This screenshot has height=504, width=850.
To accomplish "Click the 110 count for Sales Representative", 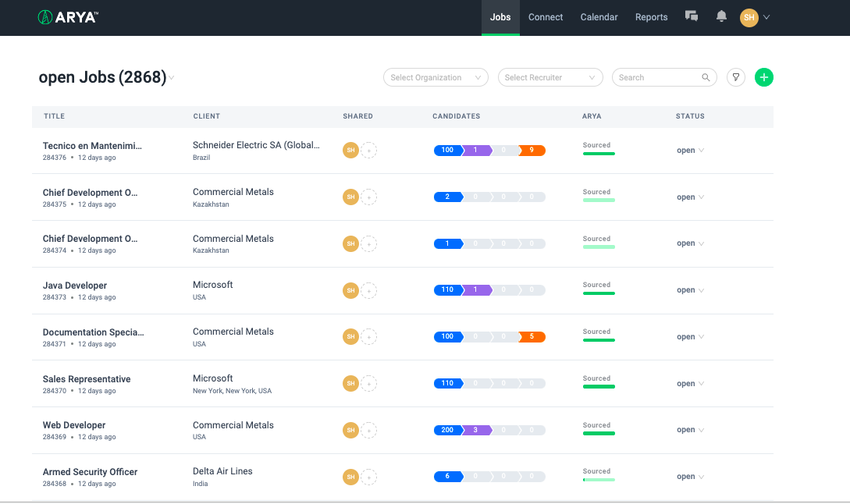I will [448, 383].
